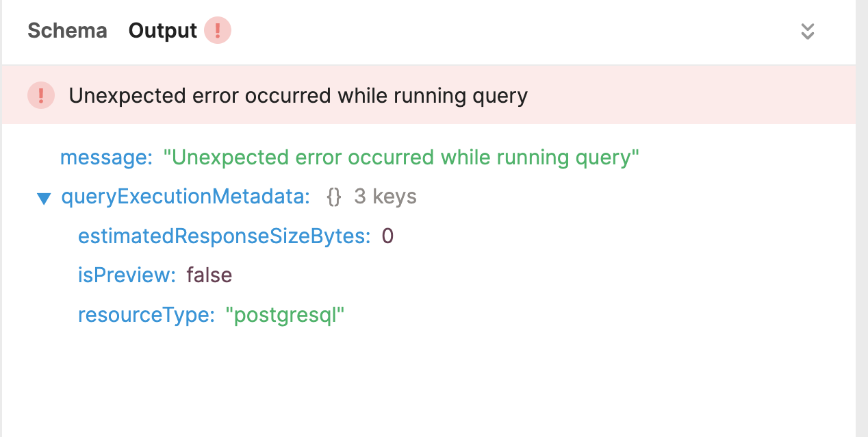Click empty area below resourceType row
Screen dimensions: 868x437
[411, 384]
